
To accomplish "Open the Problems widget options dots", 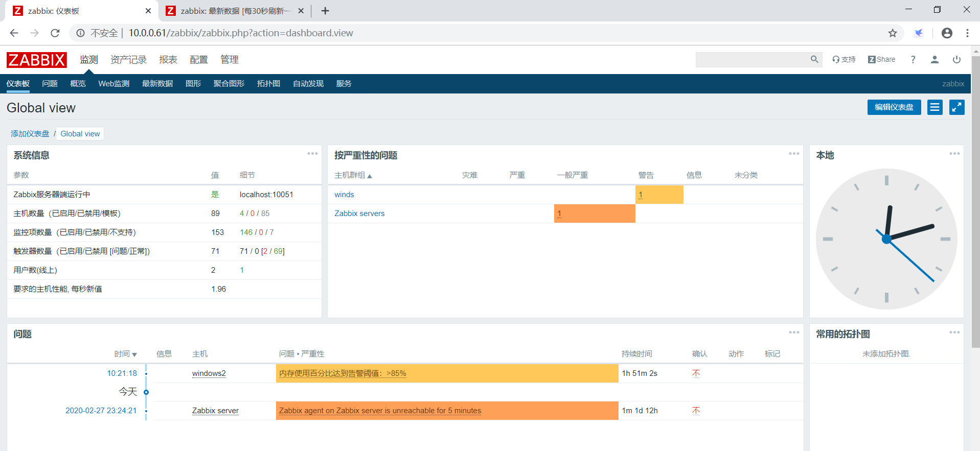I will [x=794, y=333].
